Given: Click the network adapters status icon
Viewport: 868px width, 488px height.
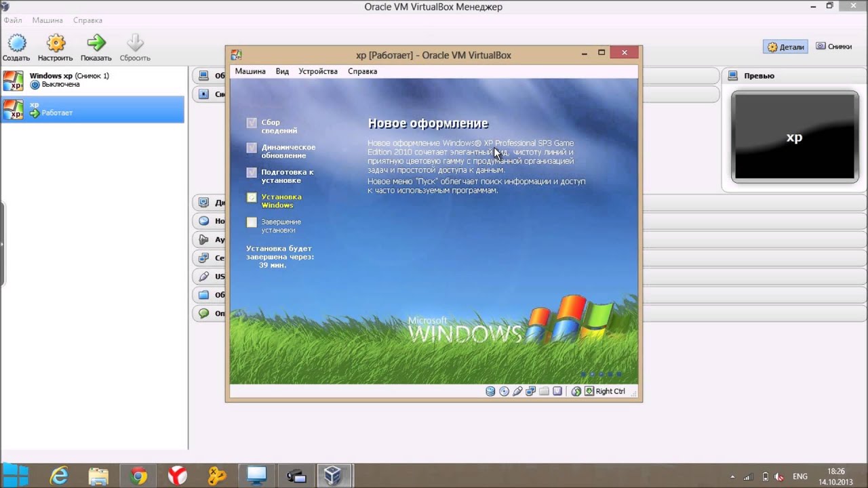Looking at the screenshot, I should 531,391.
